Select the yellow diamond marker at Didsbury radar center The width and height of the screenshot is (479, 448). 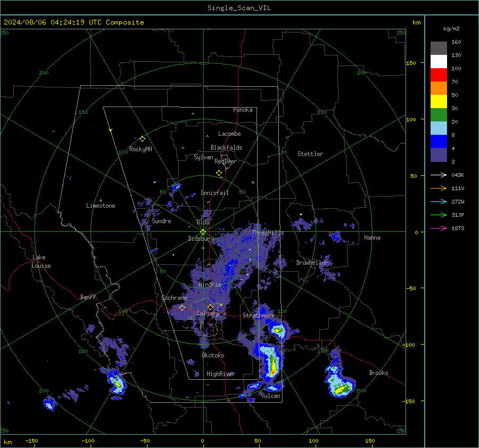click(x=203, y=232)
